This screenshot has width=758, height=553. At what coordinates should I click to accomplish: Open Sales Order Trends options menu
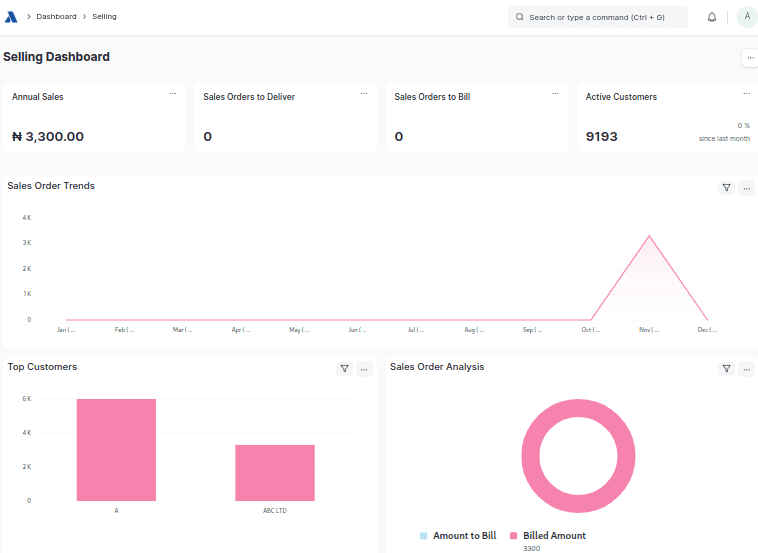[x=747, y=188]
